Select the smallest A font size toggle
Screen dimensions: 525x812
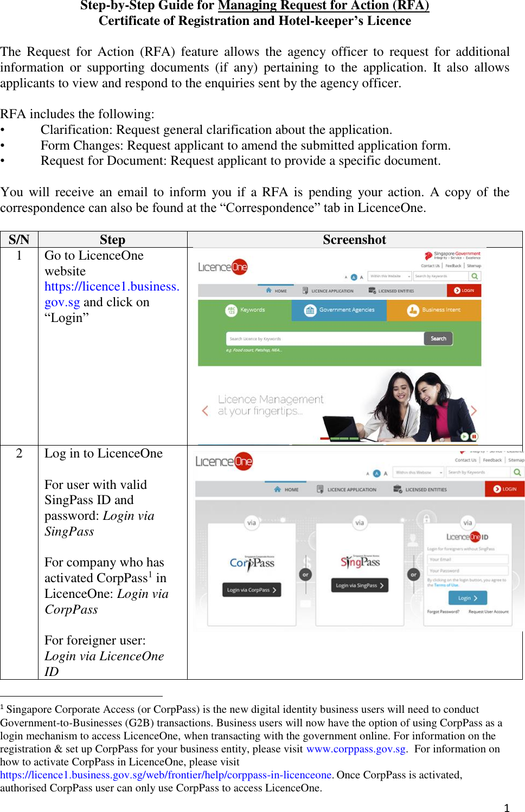(347, 276)
